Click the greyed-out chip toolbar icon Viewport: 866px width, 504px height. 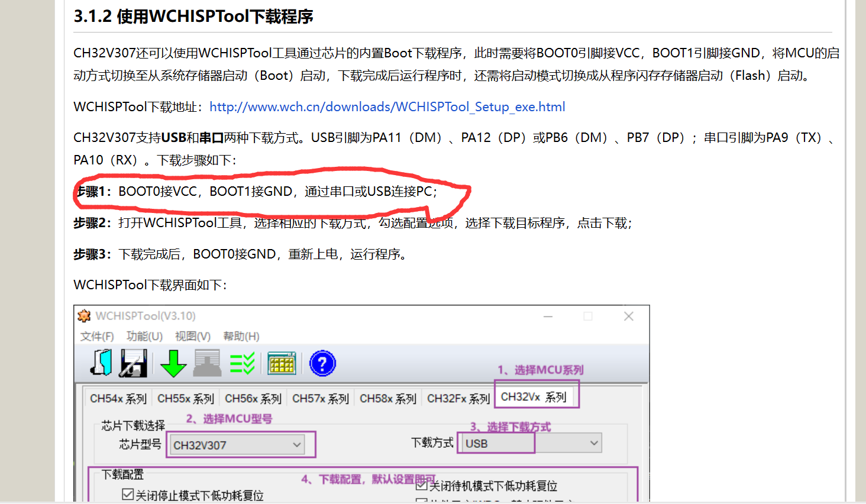207,363
